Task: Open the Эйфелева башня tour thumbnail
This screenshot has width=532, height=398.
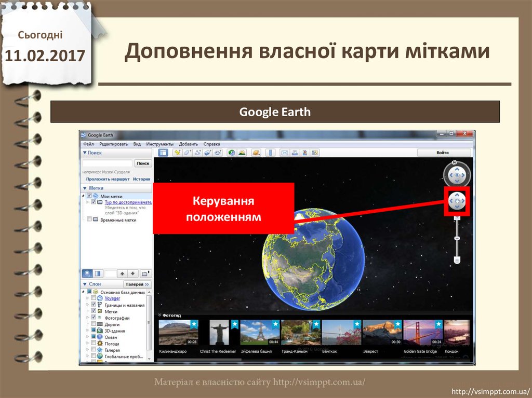Action: click(260, 333)
